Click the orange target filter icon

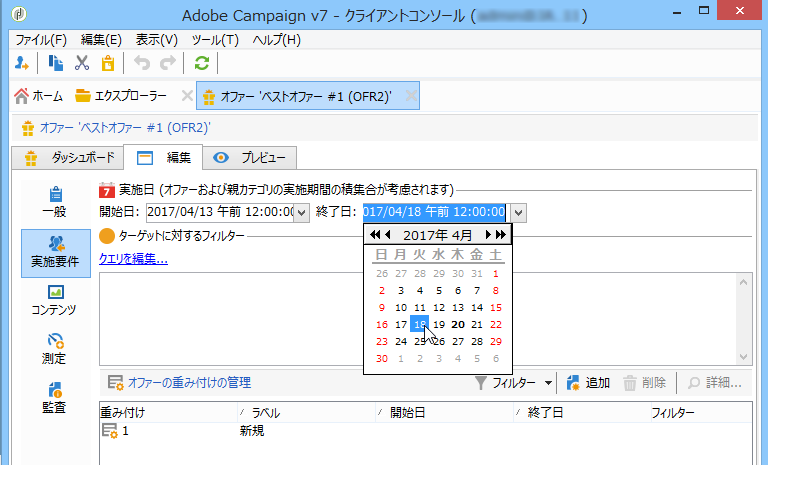107,235
